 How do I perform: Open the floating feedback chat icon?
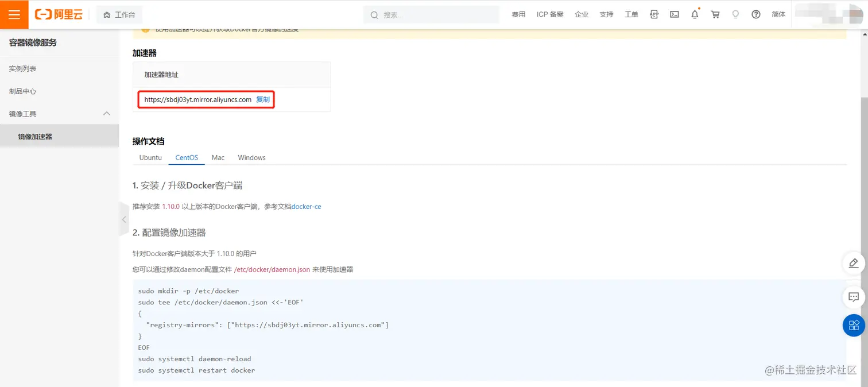(854, 297)
